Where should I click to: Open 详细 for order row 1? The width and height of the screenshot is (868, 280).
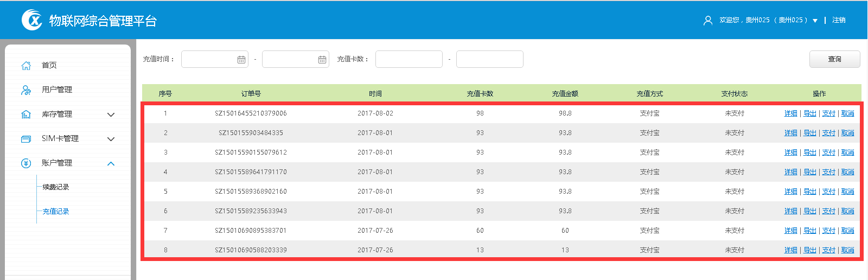tap(790, 113)
